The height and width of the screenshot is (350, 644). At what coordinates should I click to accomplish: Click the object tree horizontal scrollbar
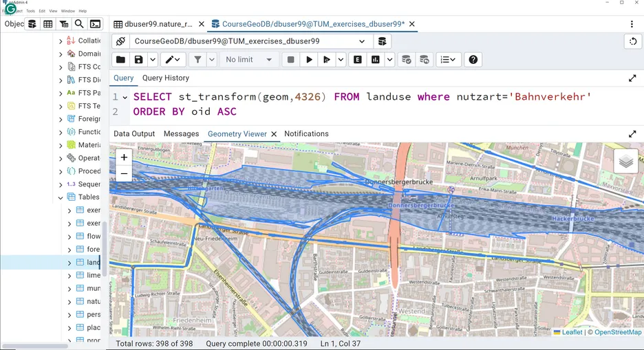point(35,346)
